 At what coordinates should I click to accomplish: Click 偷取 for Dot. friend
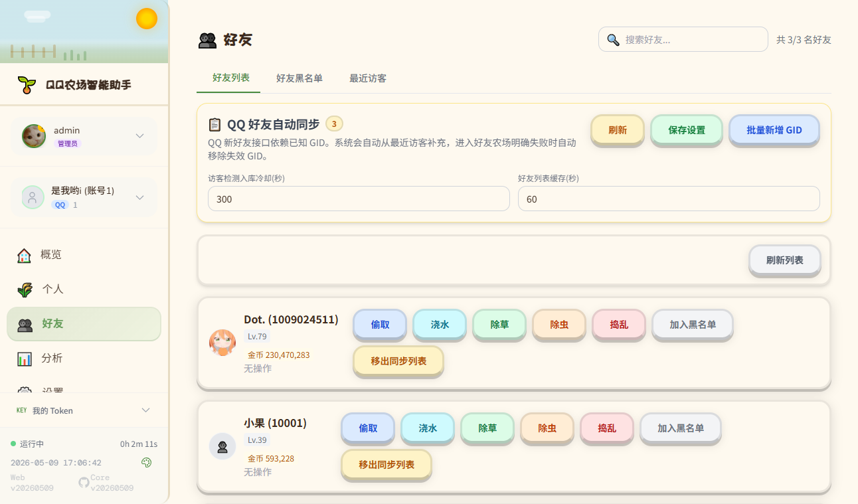(380, 325)
